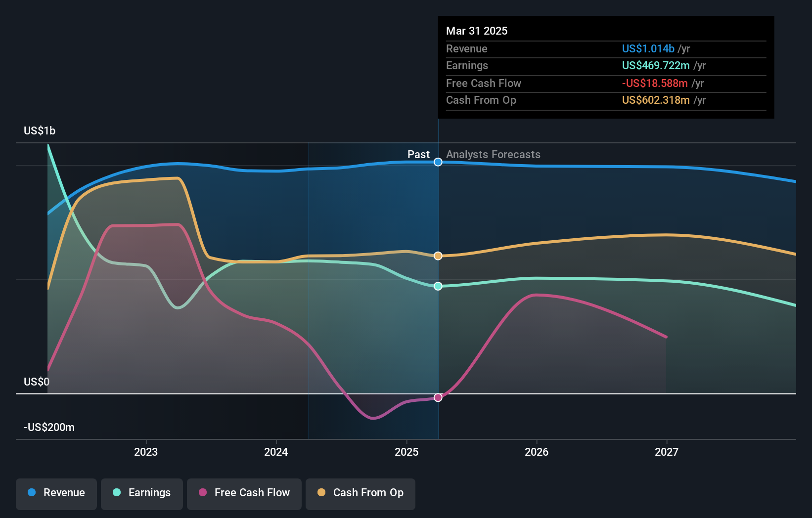Click the 2027 x-axis label

(667, 452)
